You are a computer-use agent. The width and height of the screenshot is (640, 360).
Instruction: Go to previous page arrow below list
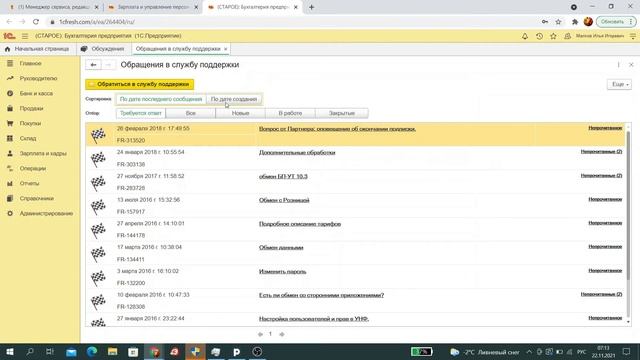260,334
